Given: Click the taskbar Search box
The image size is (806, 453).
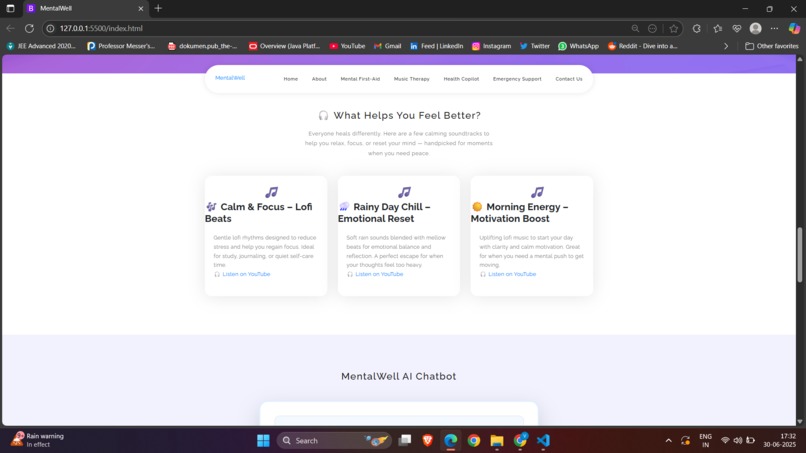Looking at the screenshot, I should pyautogui.click(x=334, y=441).
